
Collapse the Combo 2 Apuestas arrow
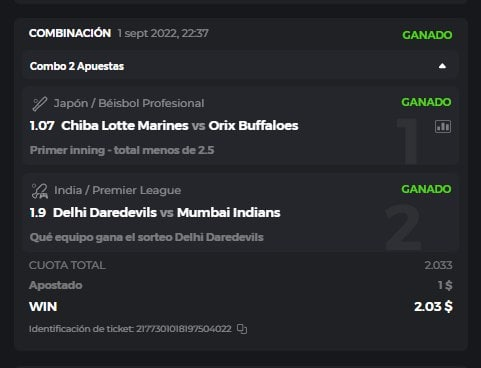[x=442, y=66]
